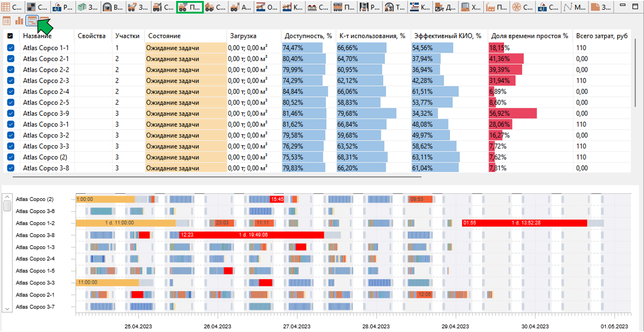Viewport: 644px width, 332px height.
Task: Switch to the table view icon
Action: [x=7, y=21]
